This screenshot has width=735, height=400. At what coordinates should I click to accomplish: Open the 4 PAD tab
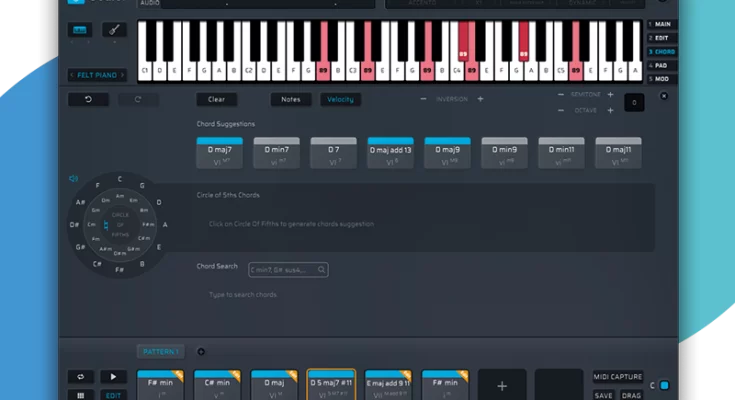tap(662, 65)
